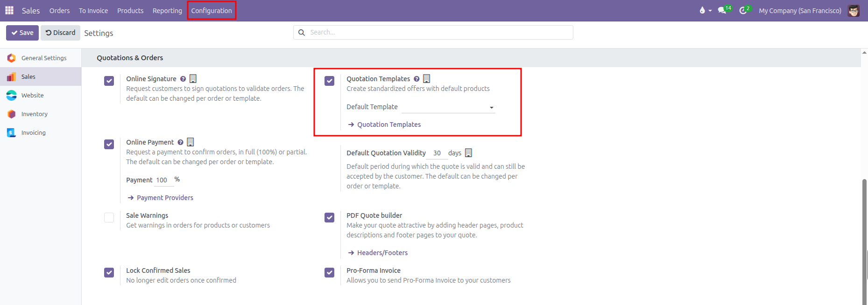Click the Pro-Forma Invoice label
Image resolution: width=868 pixels, height=305 pixels.
pos(374,270)
